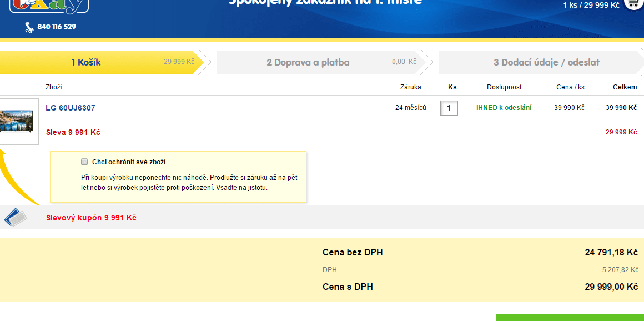Tick the 'Chci ochránit své zboží' checkbox
The height and width of the screenshot is (321, 644).
pyautogui.click(x=84, y=162)
